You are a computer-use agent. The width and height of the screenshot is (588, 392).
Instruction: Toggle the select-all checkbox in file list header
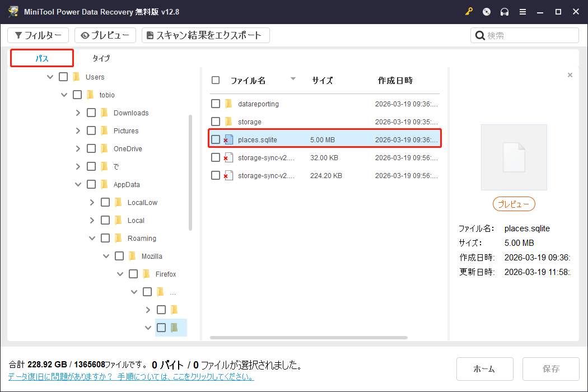216,80
